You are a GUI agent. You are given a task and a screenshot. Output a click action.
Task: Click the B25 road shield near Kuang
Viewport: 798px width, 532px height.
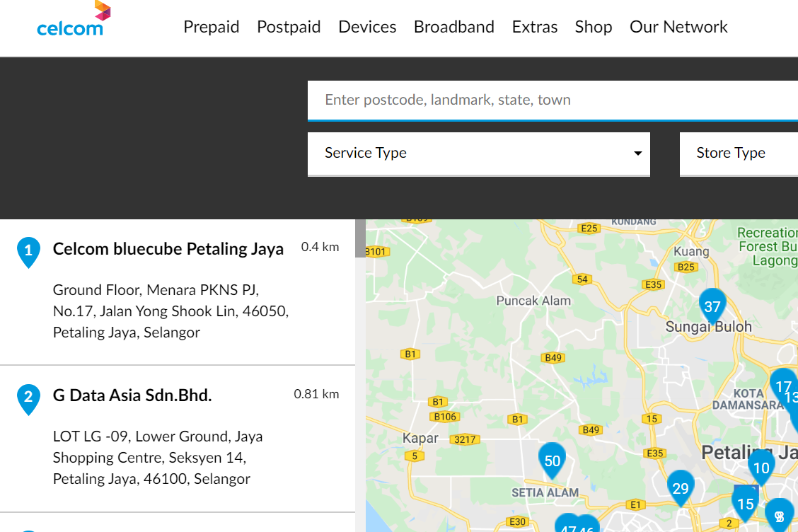tap(686, 267)
